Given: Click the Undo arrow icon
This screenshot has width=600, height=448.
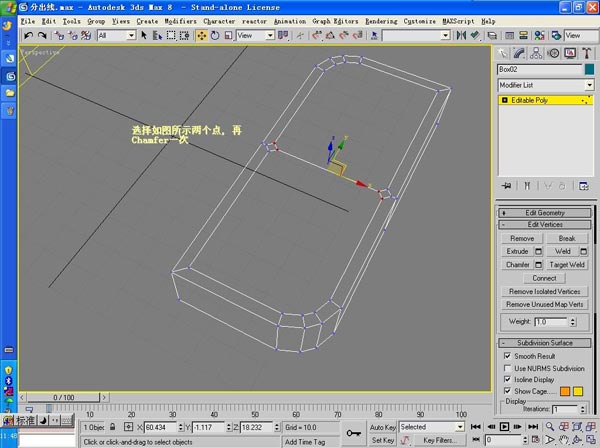Looking at the screenshot, I should 28,36.
